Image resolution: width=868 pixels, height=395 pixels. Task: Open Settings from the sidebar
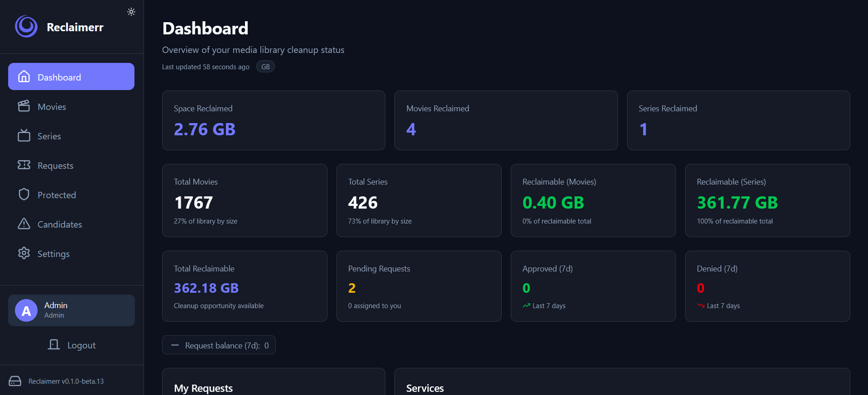coord(71,253)
